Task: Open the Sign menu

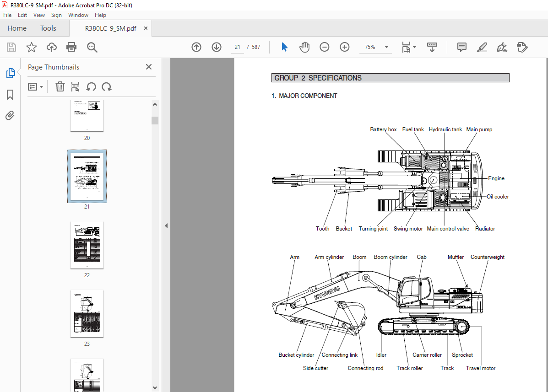Action: (x=56, y=15)
